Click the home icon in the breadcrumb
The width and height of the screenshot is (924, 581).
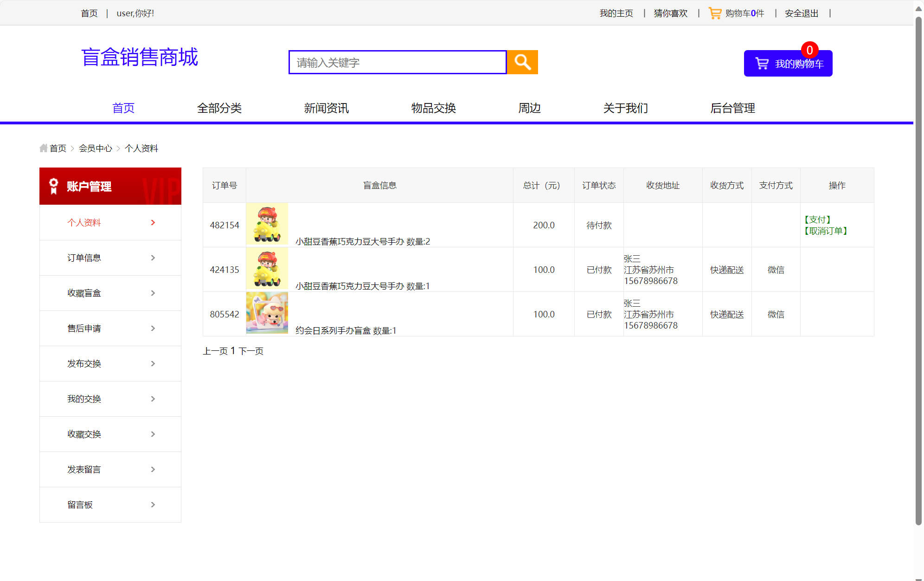44,148
